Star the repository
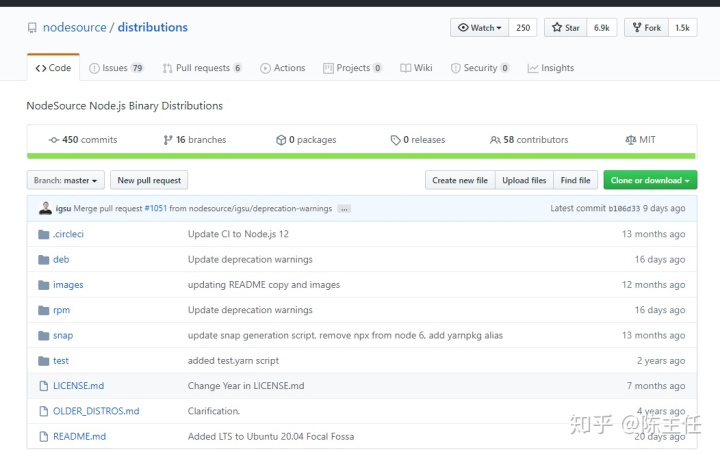720x454 pixels. click(566, 28)
